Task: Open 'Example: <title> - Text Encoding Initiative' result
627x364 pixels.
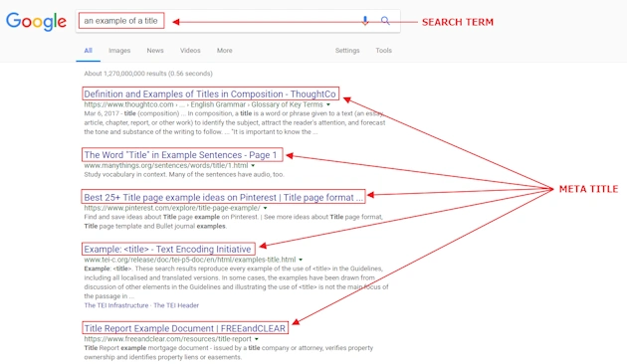Action: click(x=167, y=249)
